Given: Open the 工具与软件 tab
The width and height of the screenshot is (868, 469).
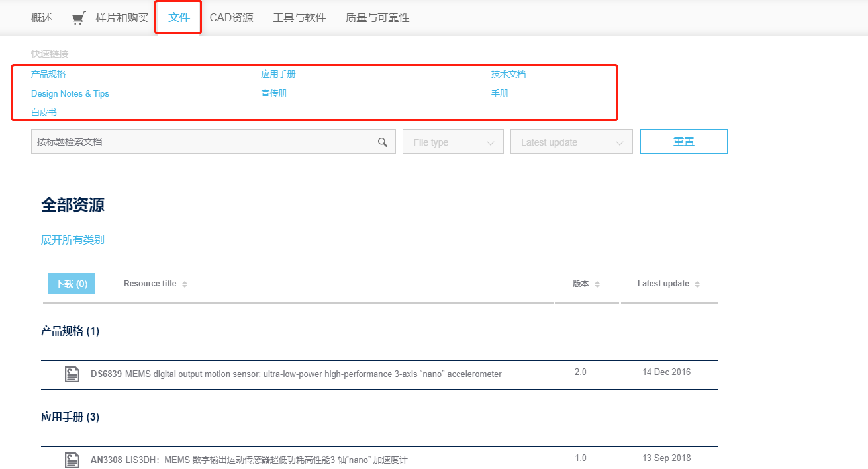Looking at the screenshot, I should click(299, 18).
